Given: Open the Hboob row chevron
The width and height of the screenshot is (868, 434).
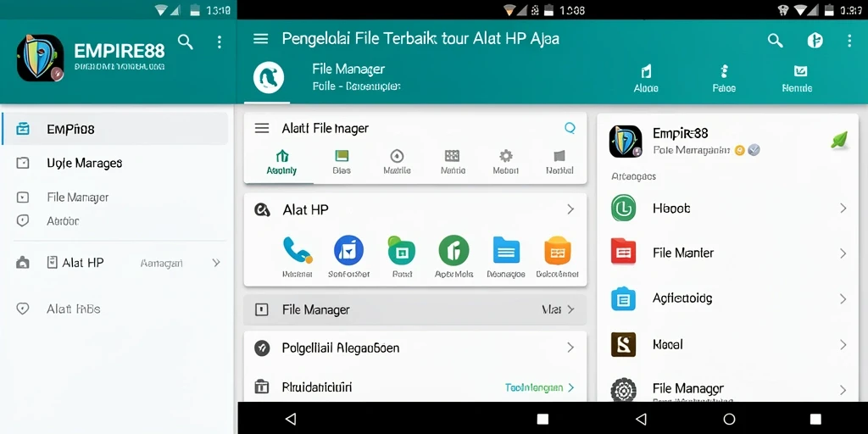Looking at the screenshot, I should (843, 209).
